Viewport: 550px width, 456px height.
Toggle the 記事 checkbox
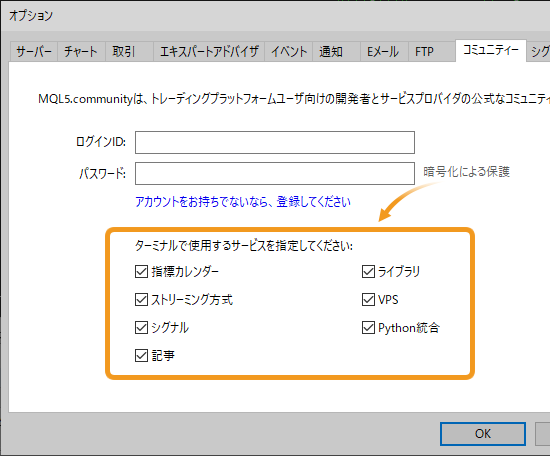coord(141,356)
